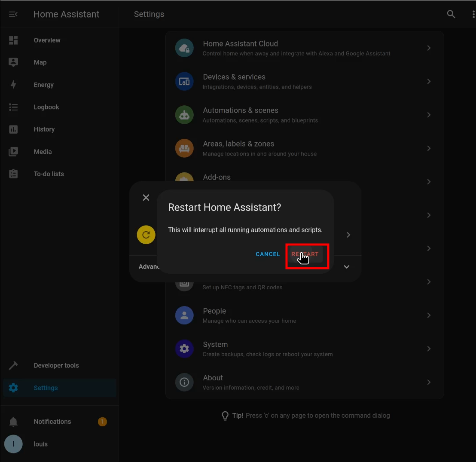
Task: Click Home Assistant title in sidebar header
Action: [x=67, y=14]
